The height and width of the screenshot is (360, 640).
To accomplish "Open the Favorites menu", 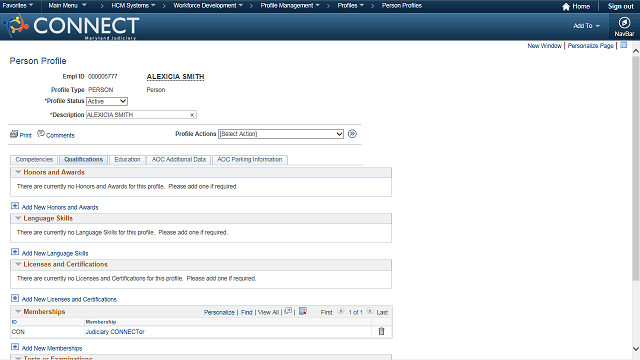I will 18,6.
